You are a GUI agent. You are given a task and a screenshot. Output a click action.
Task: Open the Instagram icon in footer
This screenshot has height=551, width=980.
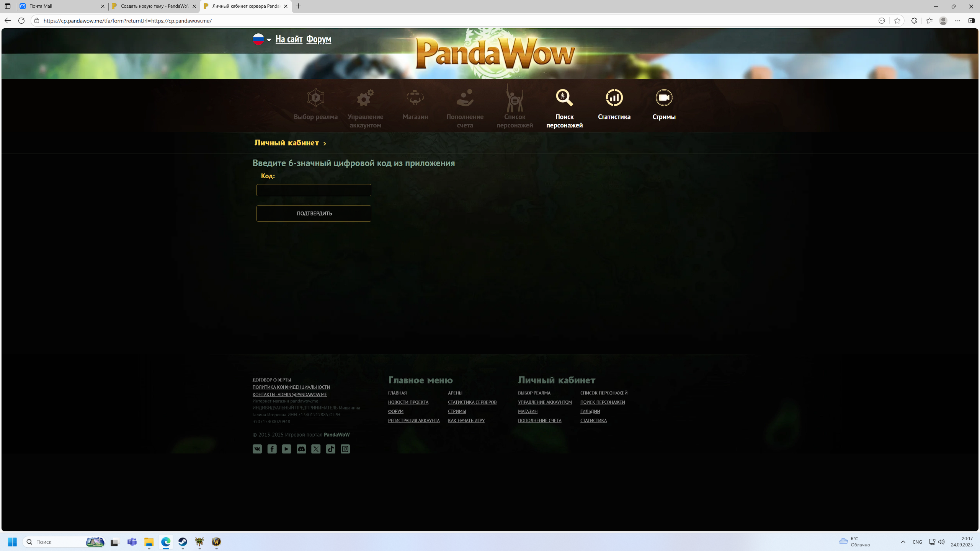tap(345, 449)
